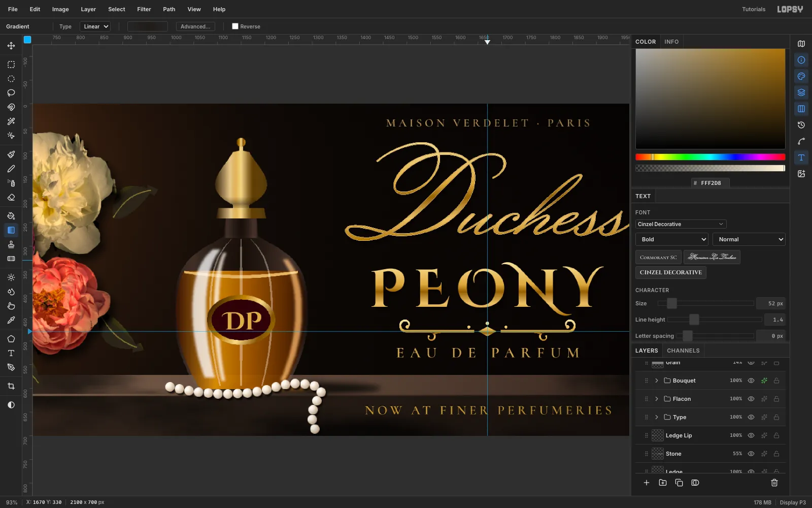812x508 pixels.
Task: Toggle visibility of Type folder
Action: (x=751, y=417)
